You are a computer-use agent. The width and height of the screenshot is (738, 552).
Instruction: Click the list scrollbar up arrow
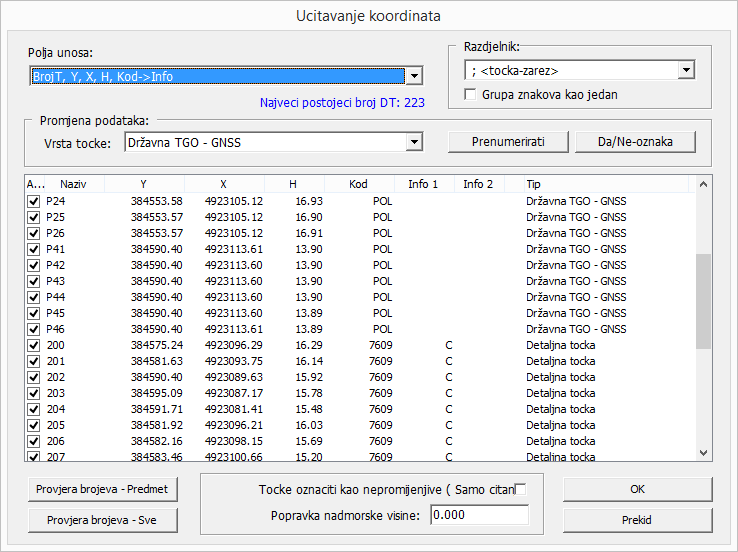point(704,184)
